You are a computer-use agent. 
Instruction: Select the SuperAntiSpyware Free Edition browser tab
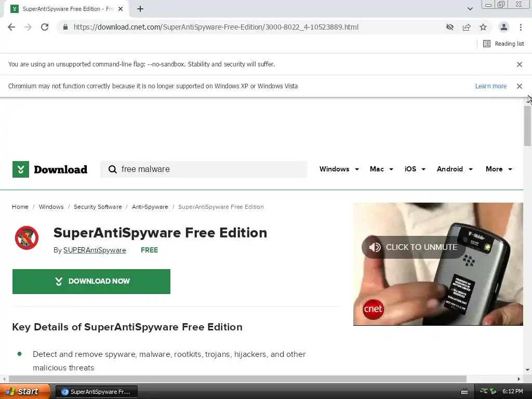(x=66, y=9)
